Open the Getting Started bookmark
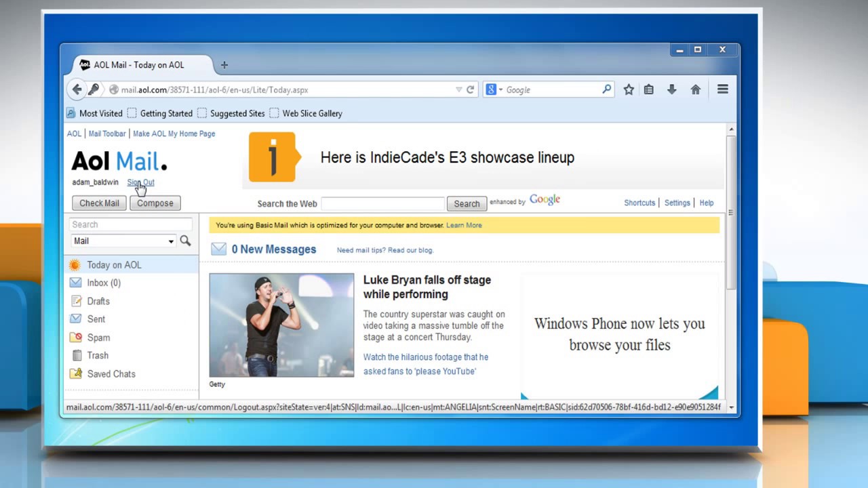The image size is (868, 488). point(160,113)
